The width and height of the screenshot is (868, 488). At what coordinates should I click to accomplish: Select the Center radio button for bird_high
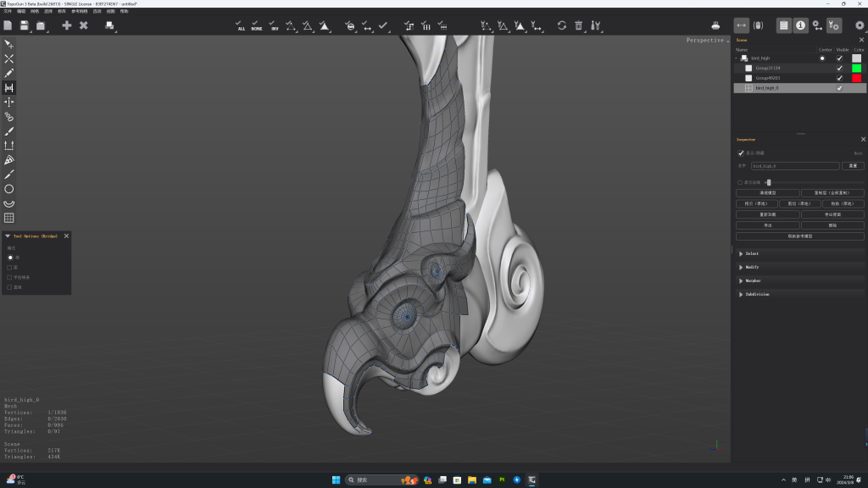[822, 58]
